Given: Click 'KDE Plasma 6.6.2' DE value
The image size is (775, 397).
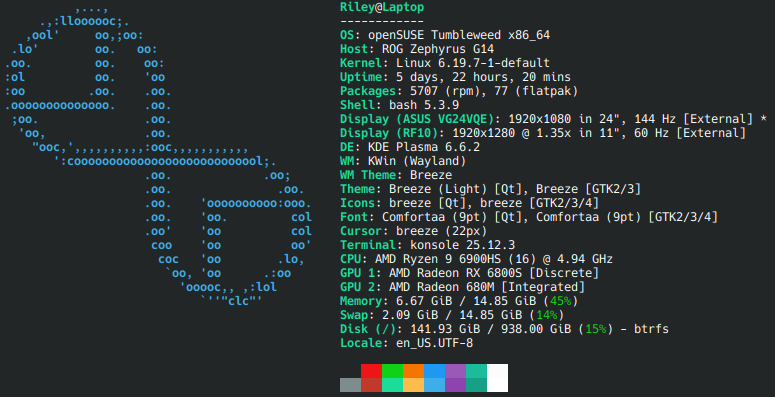Looking at the screenshot, I should 424,147.
